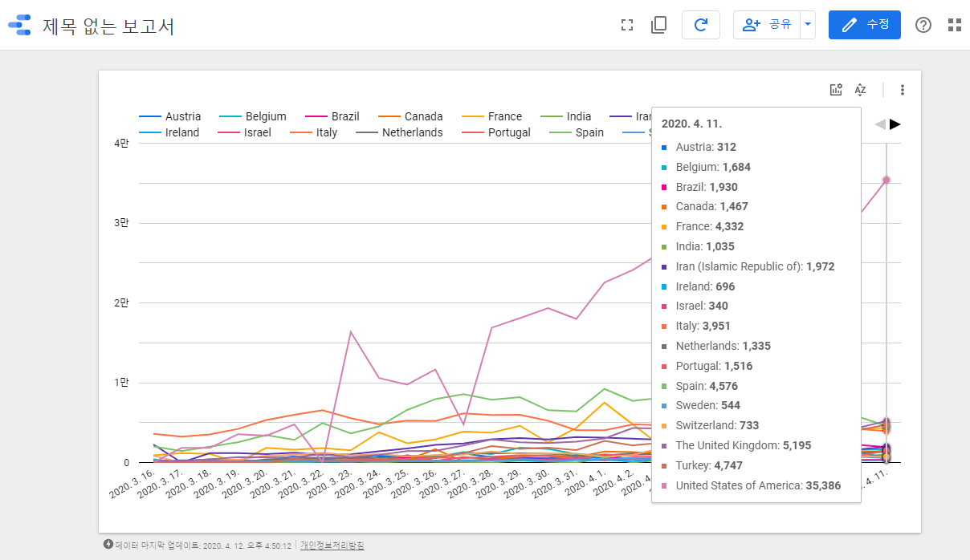Click Iran (Islamic Republic of): 1,972 row
Image resolution: width=970 pixels, height=560 pixels.
pyautogui.click(x=748, y=266)
